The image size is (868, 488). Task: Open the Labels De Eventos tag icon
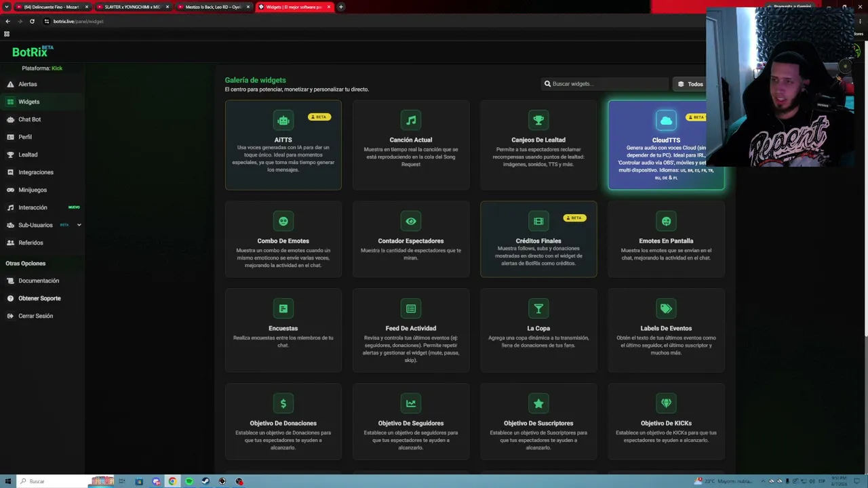(x=666, y=308)
